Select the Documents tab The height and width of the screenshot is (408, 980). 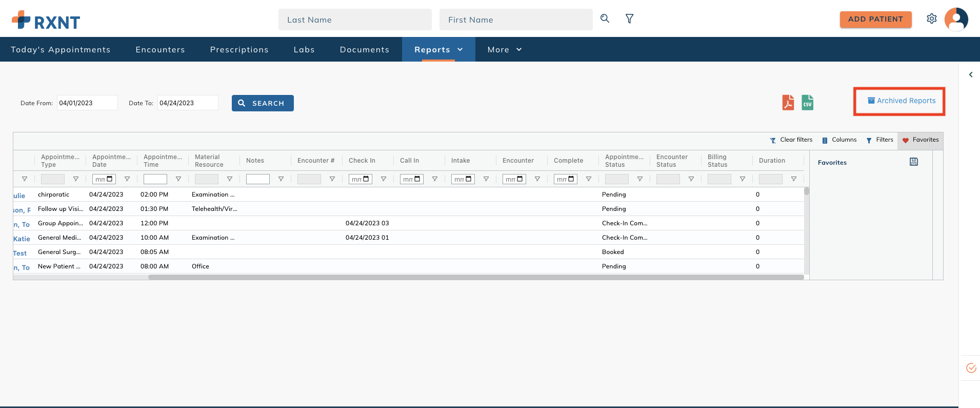tap(365, 49)
